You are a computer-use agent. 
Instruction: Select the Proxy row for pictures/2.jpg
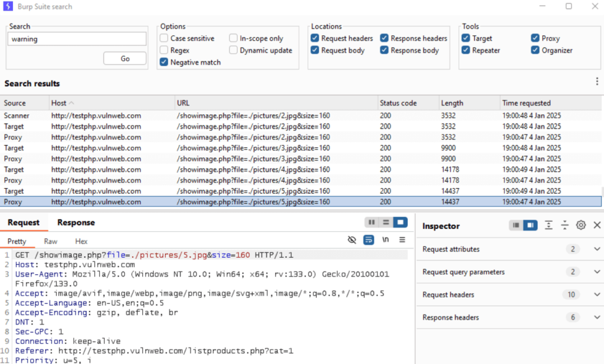coord(301,137)
